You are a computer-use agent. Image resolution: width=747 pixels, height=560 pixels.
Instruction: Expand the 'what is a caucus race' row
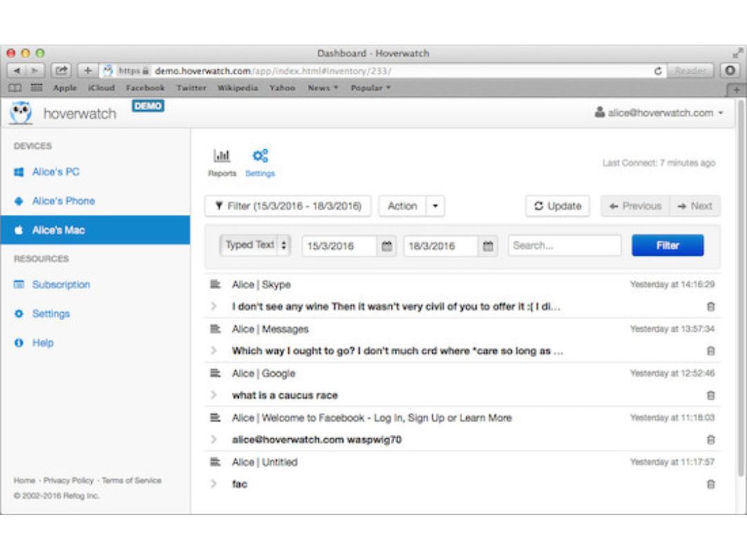click(214, 395)
